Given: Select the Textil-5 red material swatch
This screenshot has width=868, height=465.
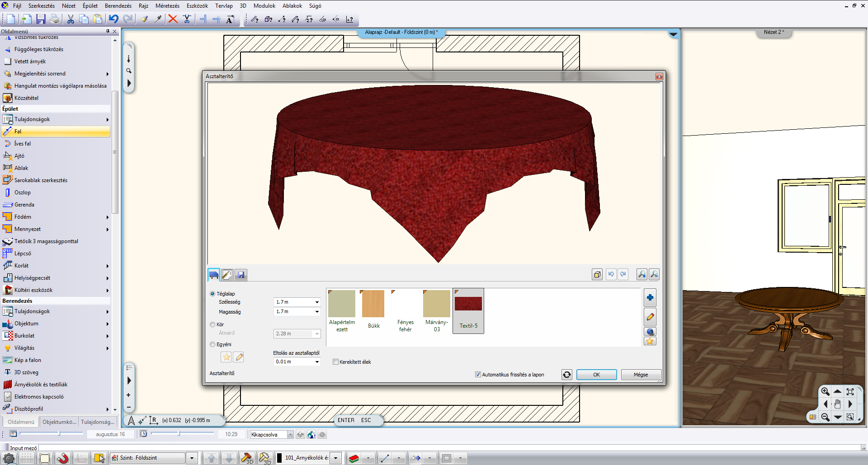Looking at the screenshot, I should (468, 304).
